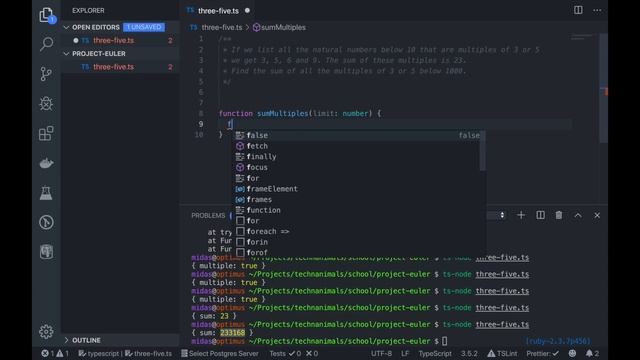Open the Search view in activity bar
640x360 pixels.
[x=47, y=44]
